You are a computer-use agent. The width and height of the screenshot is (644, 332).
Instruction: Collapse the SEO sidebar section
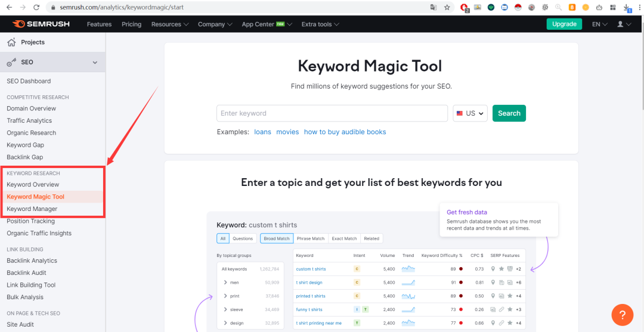pyautogui.click(x=95, y=63)
